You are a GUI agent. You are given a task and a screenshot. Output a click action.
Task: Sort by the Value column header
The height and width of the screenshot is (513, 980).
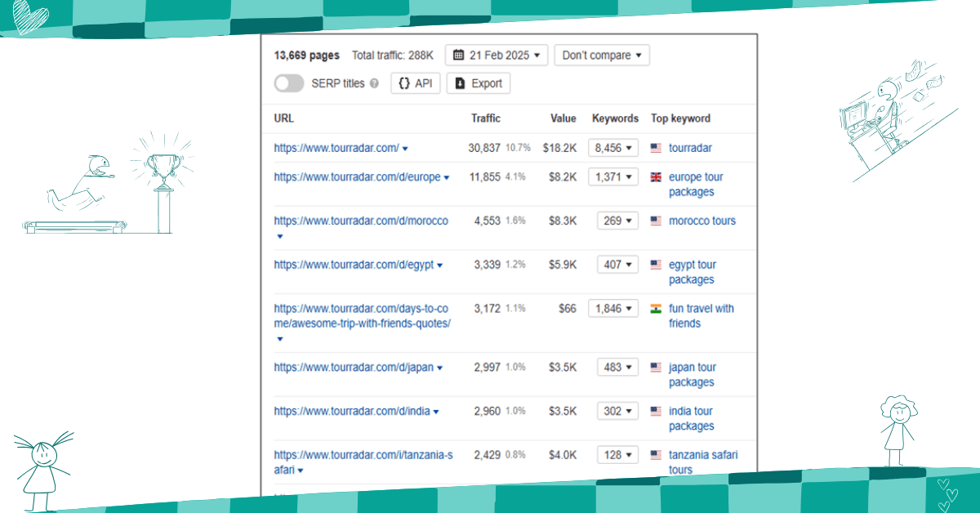click(x=563, y=118)
